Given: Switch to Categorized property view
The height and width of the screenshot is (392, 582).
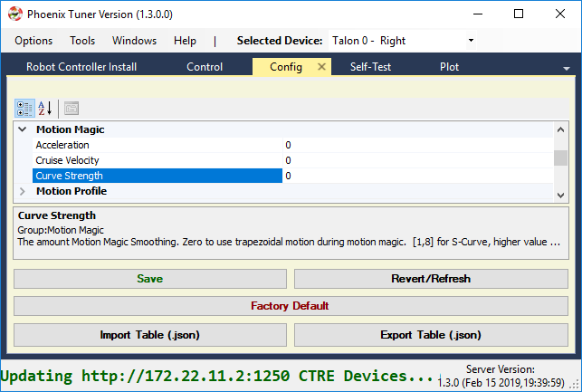Looking at the screenshot, I should [x=24, y=109].
